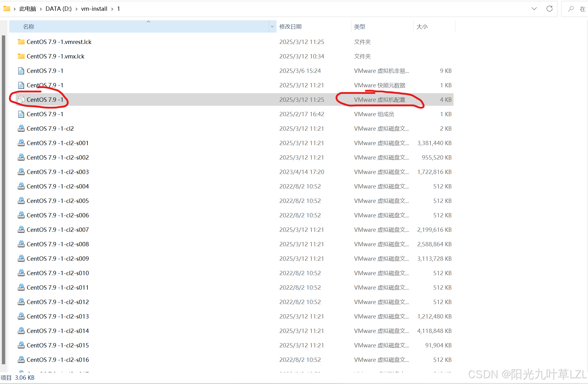Click the disk icon of CentOS 7.9 -1-cl2-s014

[x=21, y=331]
